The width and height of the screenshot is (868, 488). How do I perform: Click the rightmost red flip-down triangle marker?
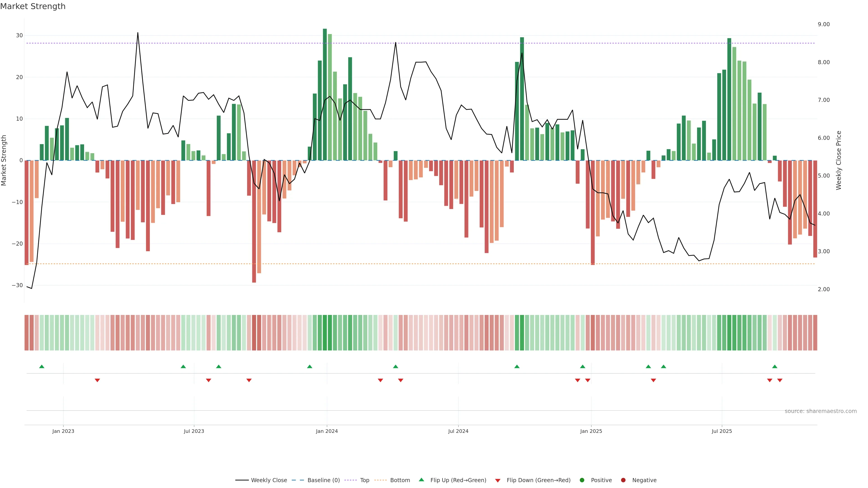[x=780, y=380]
